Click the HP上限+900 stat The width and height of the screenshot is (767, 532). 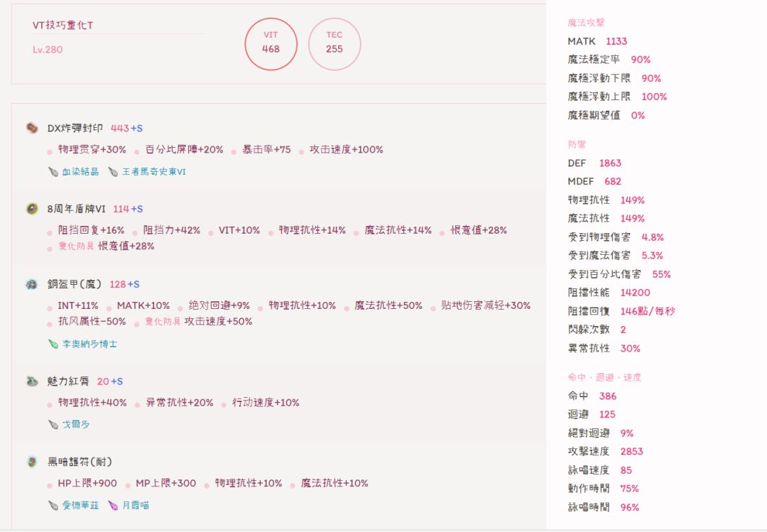(x=87, y=483)
